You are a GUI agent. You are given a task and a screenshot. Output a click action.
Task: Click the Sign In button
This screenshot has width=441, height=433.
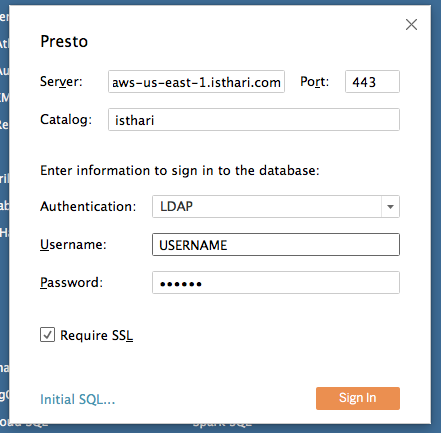358,398
